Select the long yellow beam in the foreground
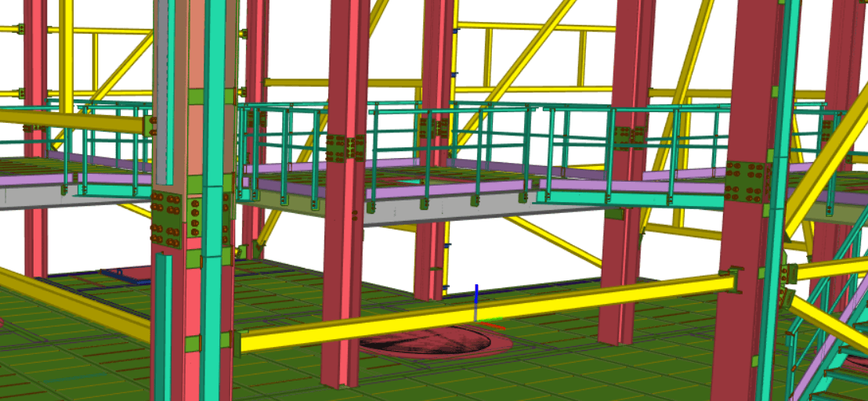This screenshot has height=401, width=868. pyautogui.click(x=486, y=311)
